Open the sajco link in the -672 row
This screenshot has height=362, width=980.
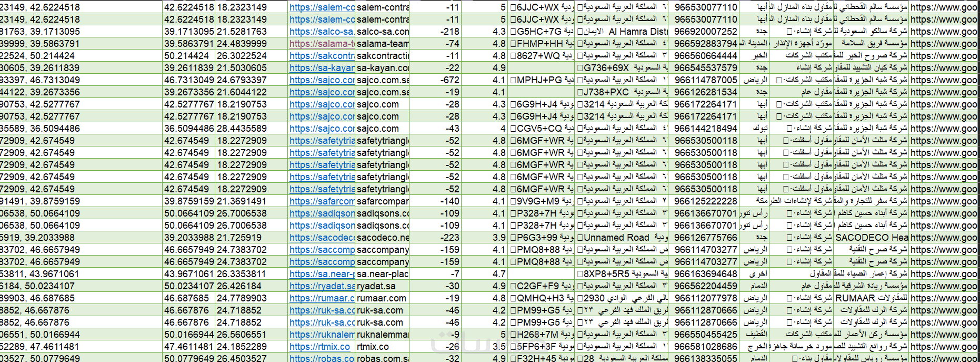[x=322, y=80]
